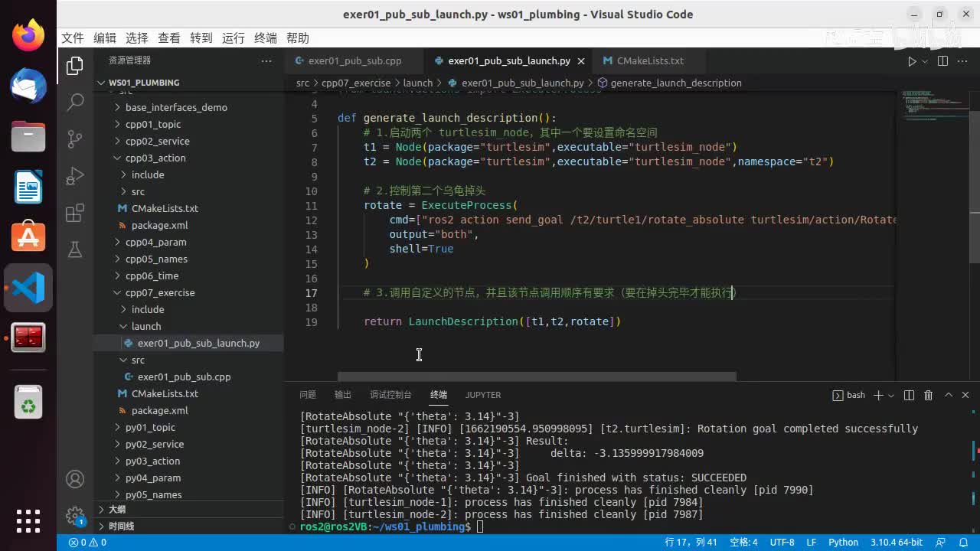Image resolution: width=980 pixels, height=551 pixels.
Task: Open the 帮助 menu
Action: (x=298, y=38)
